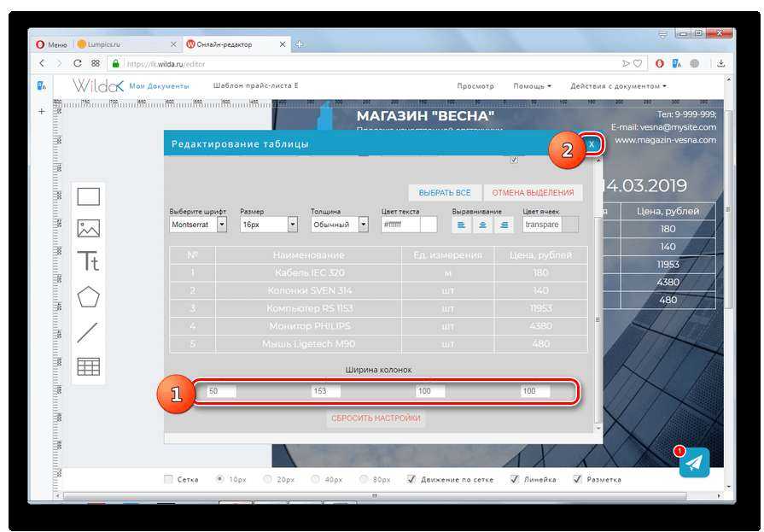Click the third column width field showing 100
This screenshot has height=532, width=764.
pyautogui.click(x=430, y=391)
